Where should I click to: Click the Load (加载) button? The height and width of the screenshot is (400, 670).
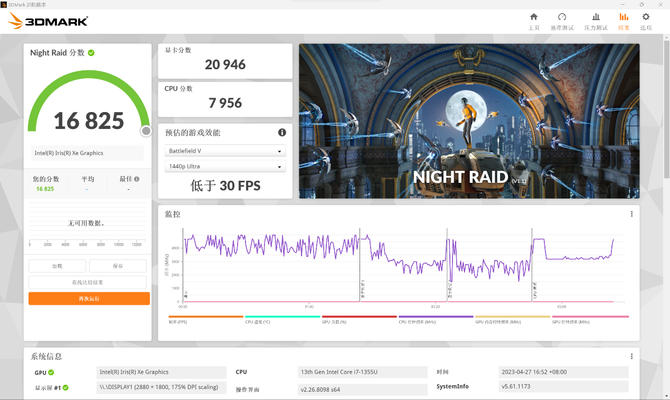click(x=57, y=266)
